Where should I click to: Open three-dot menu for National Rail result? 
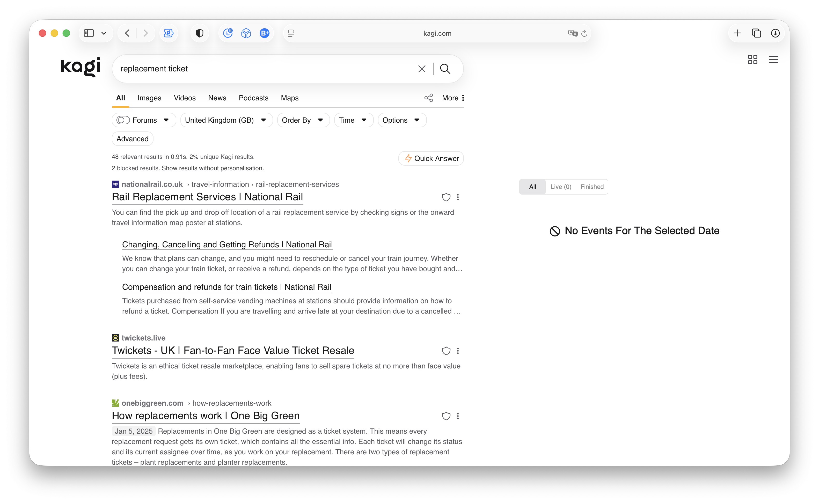point(458,197)
